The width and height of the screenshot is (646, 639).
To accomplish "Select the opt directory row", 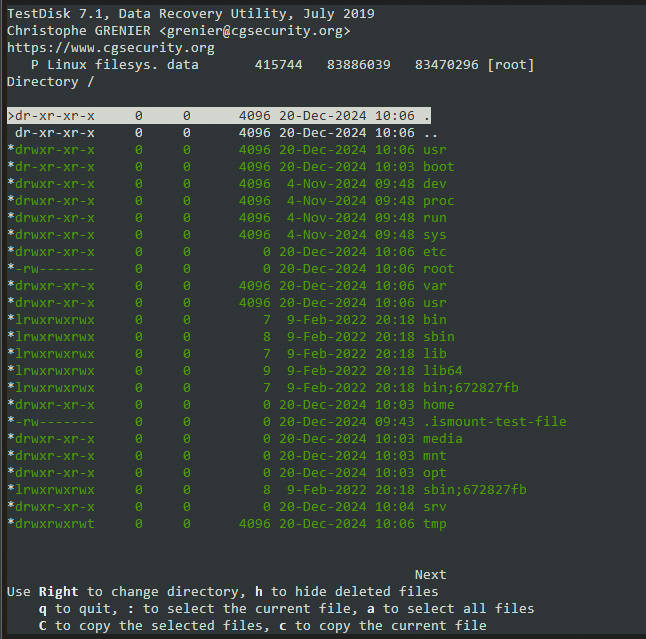I will tap(227, 473).
